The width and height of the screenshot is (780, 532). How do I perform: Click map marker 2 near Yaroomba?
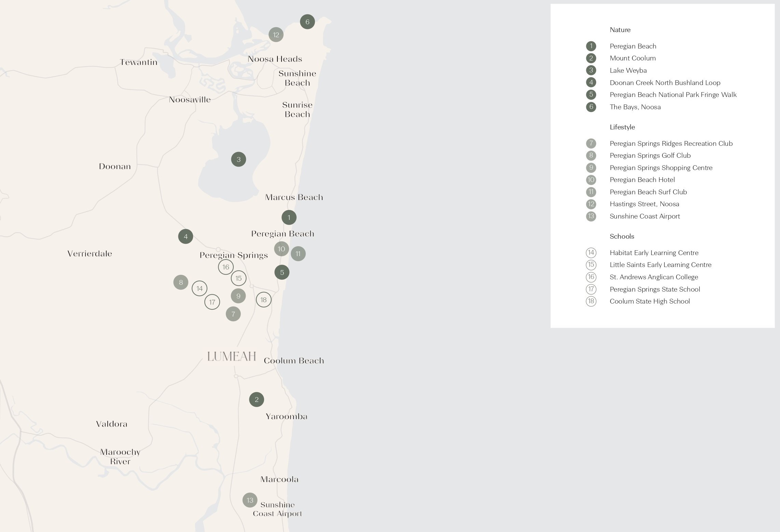tap(257, 400)
